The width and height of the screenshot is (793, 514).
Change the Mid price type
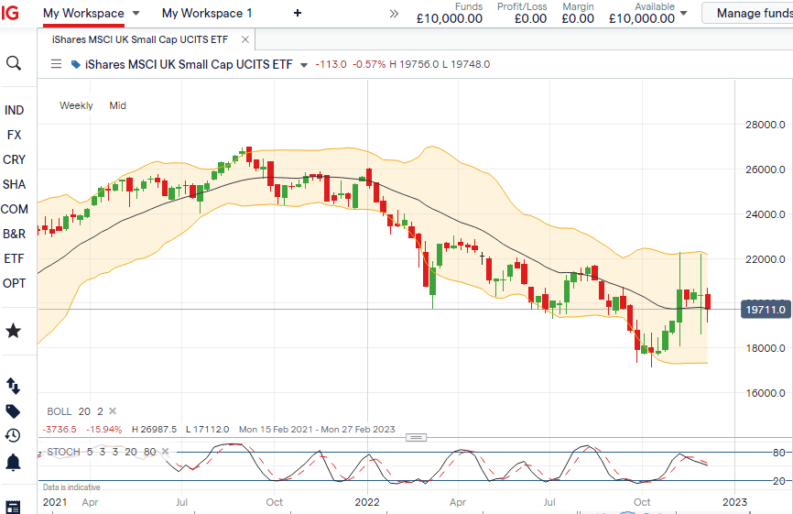118,105
